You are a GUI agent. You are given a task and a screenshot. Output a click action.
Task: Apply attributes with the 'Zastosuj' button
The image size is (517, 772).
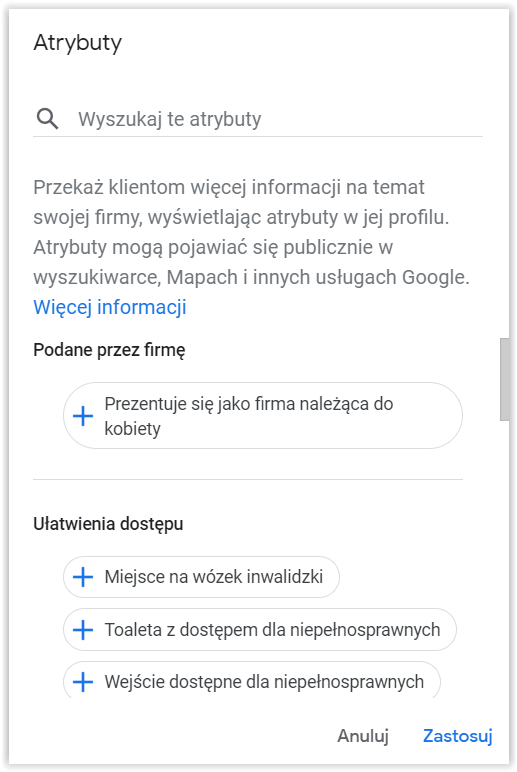point(458,736)
